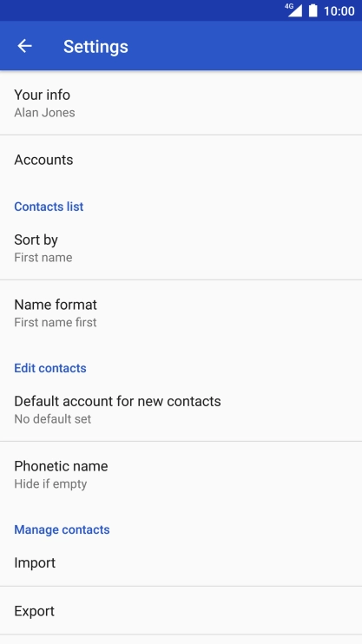Image resolution: width=362 pixels, height=644 pixels.
Task: Tap the First name first value
Action: pos(56,322)
